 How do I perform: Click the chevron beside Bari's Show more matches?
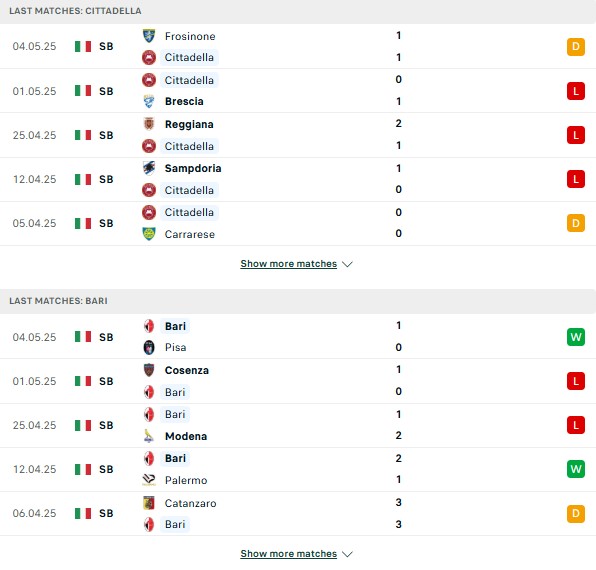[x=347, y=554]
